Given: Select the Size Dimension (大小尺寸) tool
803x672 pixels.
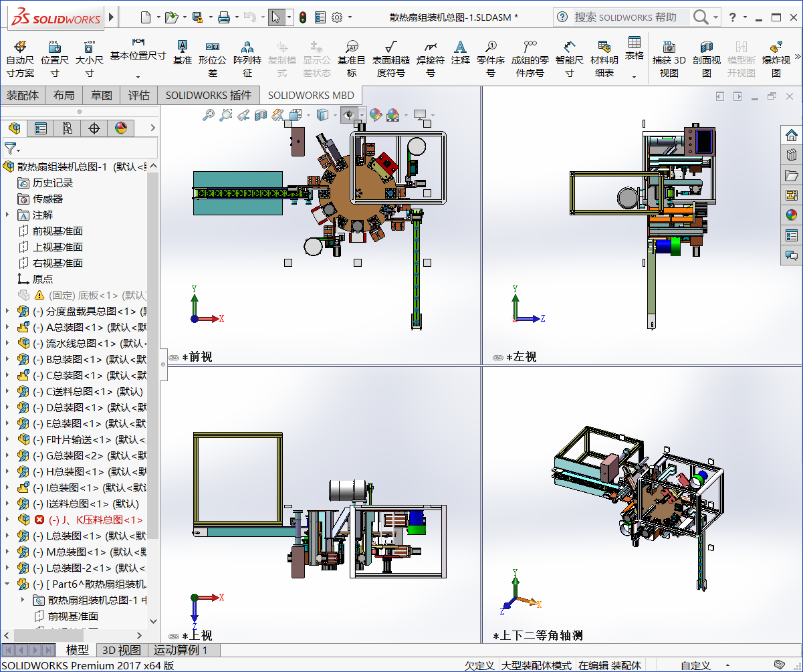Looking at the screenshot, I should pyautogui.click(x=89, y=59).
